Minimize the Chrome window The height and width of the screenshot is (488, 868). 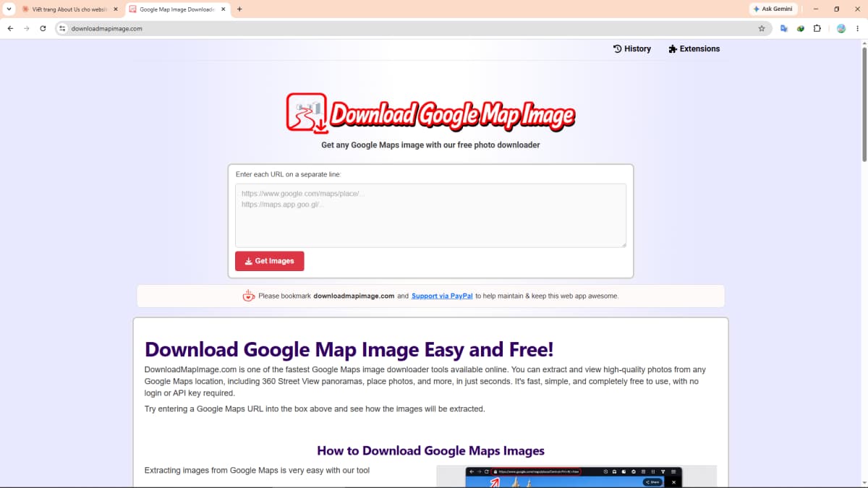815,9
